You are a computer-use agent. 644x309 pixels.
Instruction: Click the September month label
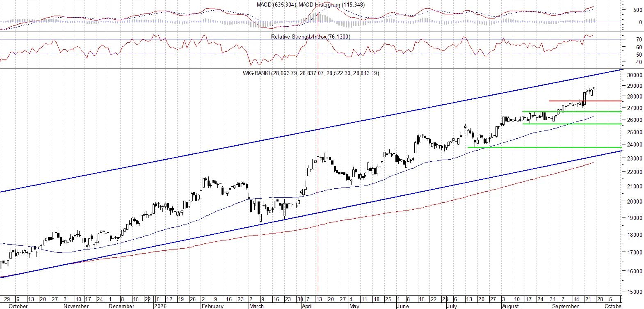tap(565, 306)
